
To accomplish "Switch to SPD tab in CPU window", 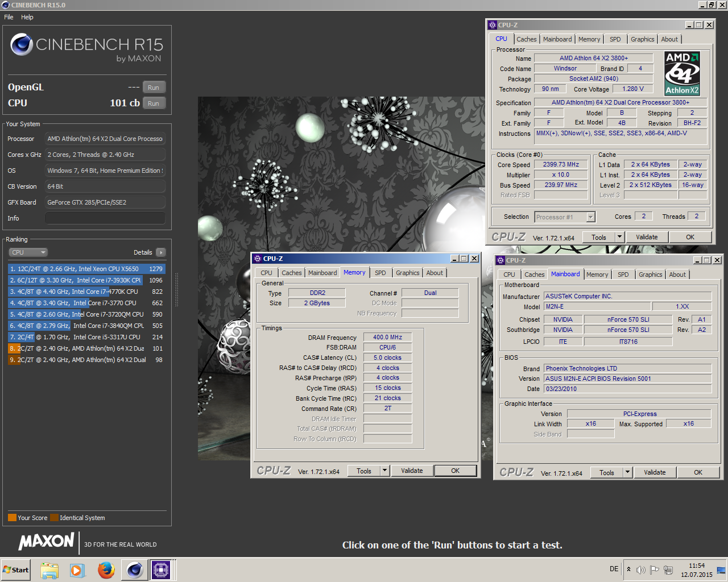I will click(615, 39).
